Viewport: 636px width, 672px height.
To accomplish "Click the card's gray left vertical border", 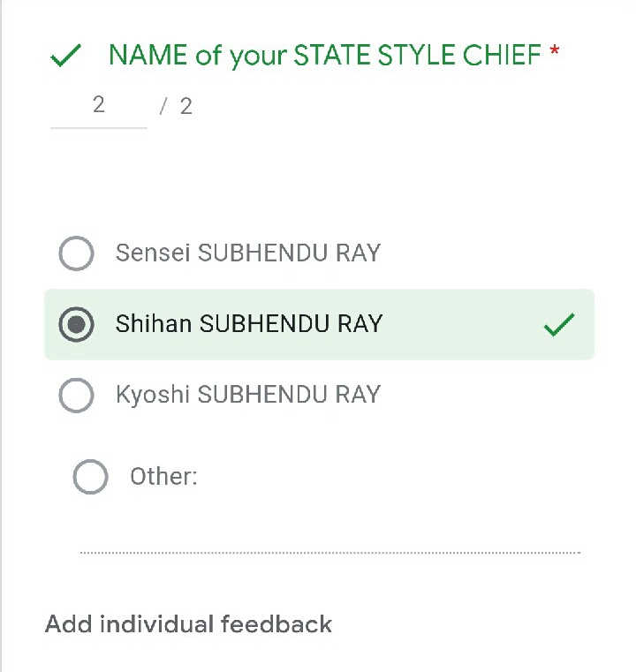I will coord(2,353).
